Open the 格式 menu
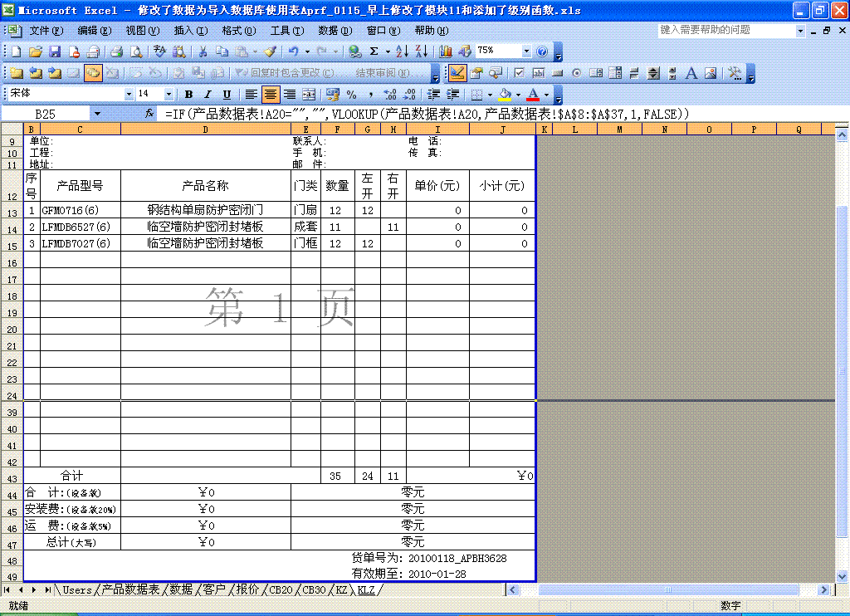This screenshot has width=850, height=616. [239, 31]
